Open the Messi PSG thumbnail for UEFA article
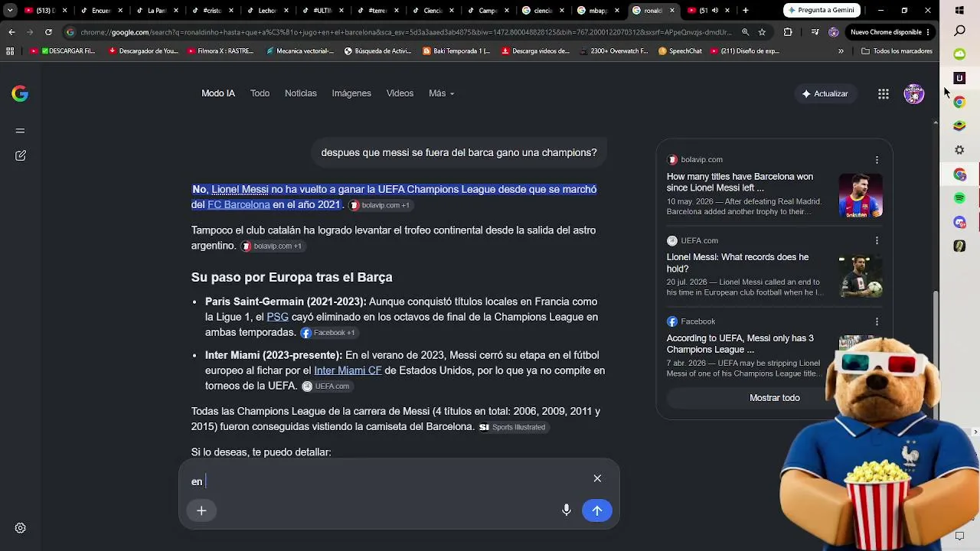 [861, 276]
